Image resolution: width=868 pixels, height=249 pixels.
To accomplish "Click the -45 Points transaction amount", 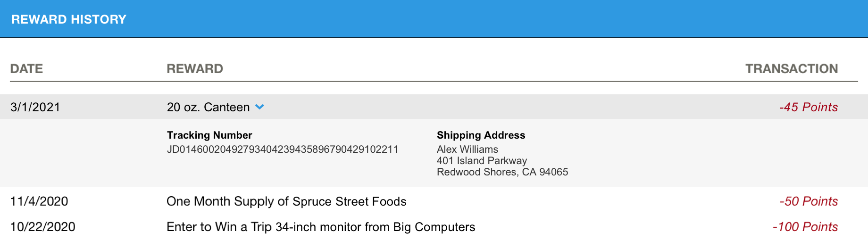I will pyautogui.click(x=808, y=107).
